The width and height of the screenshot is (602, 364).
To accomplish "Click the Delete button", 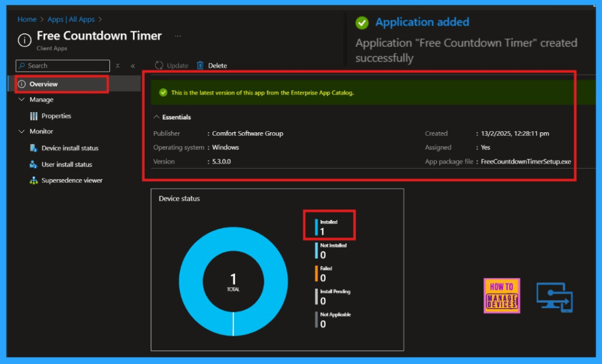I will tap(212, 66).
